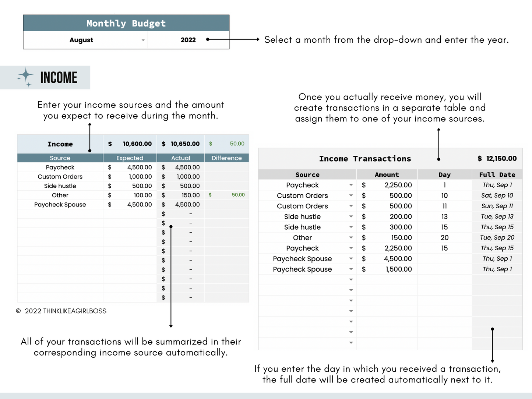Open the first empty transaction source dropdown

click(351, 280)
